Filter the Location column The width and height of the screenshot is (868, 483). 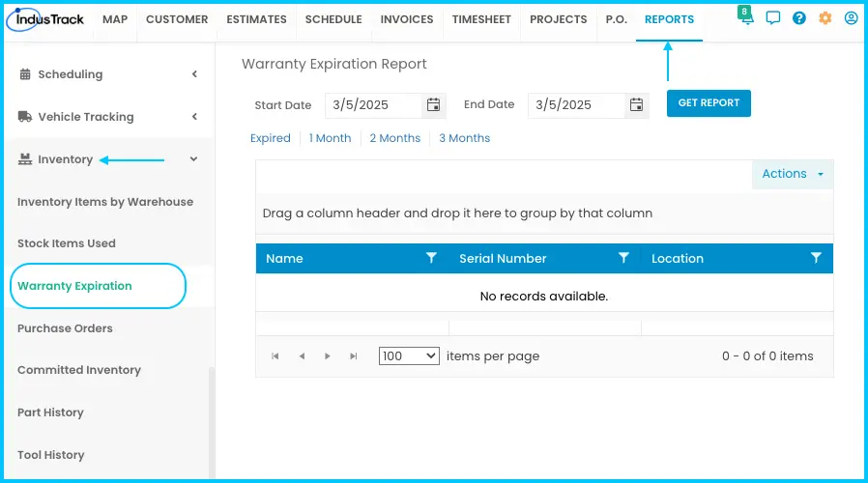tap(816, 258)
